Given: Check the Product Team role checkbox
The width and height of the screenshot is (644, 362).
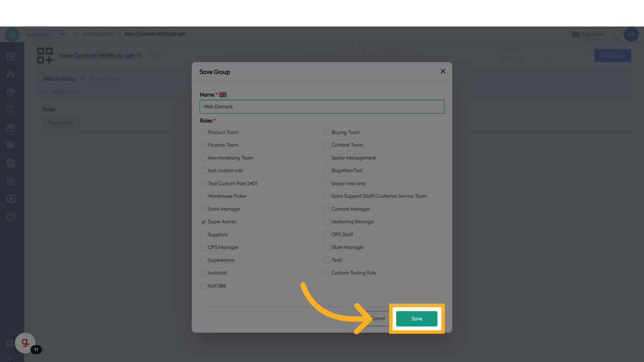Looking at the screenshot, I should click(203, 132).
